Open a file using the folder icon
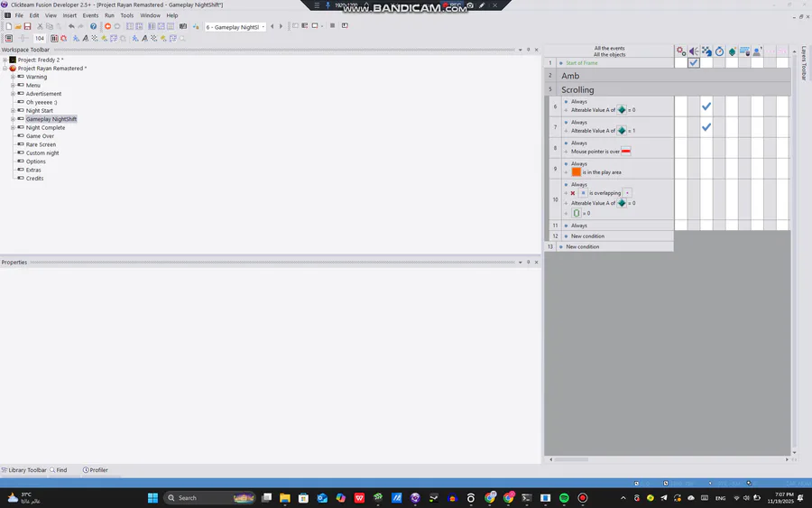812x508 pixels. [x=18, y=26]
